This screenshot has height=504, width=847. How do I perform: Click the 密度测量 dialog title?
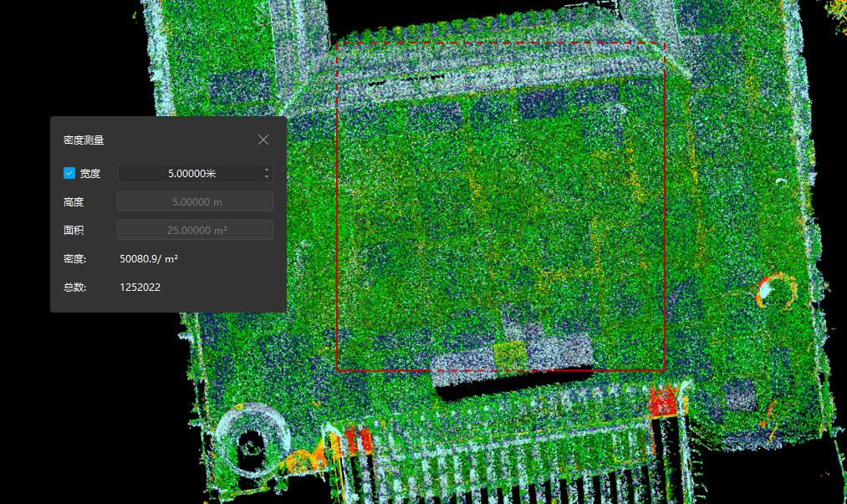84,140
